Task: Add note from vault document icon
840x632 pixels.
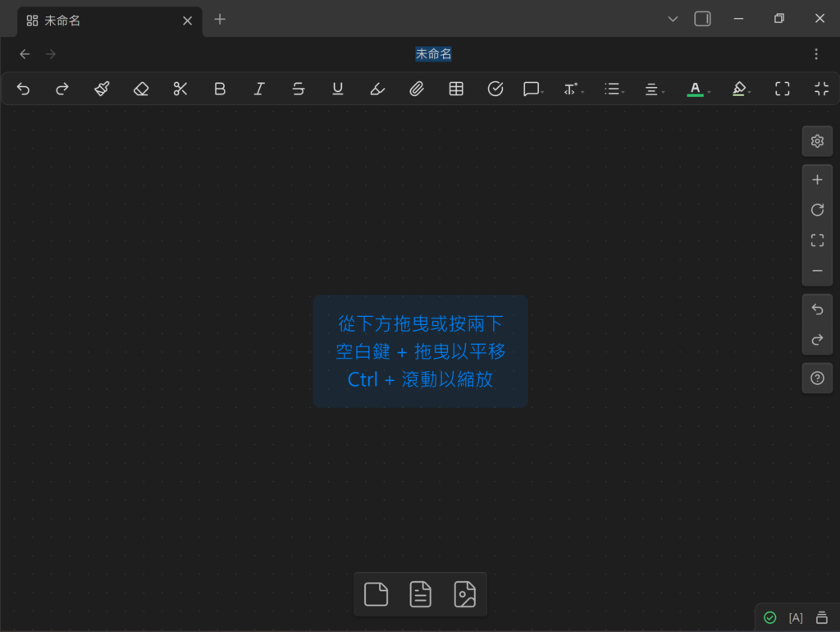Action: [x=420, y=593]
